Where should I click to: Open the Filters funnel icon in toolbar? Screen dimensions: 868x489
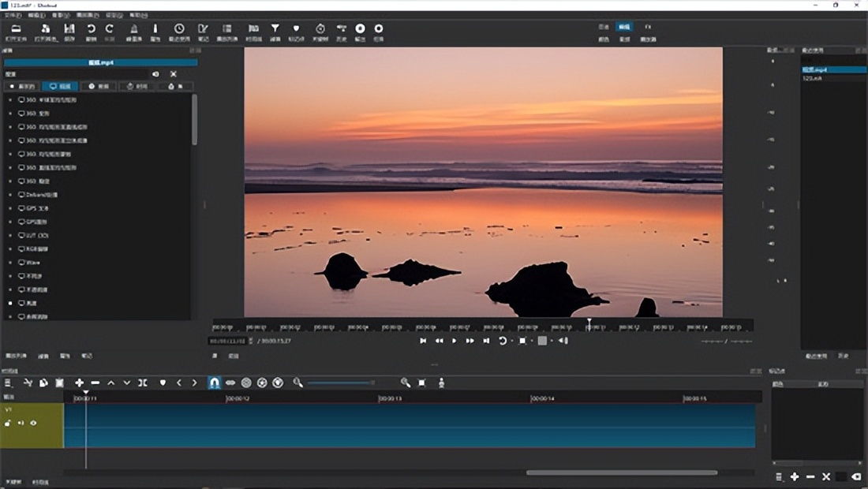click(275, 29)
